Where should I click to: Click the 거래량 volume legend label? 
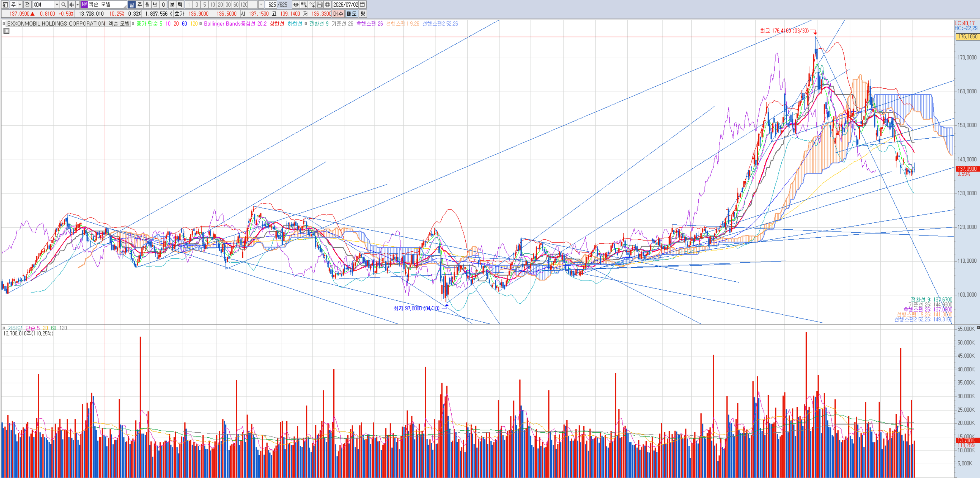pyautogui.click(x=15, y=328)
